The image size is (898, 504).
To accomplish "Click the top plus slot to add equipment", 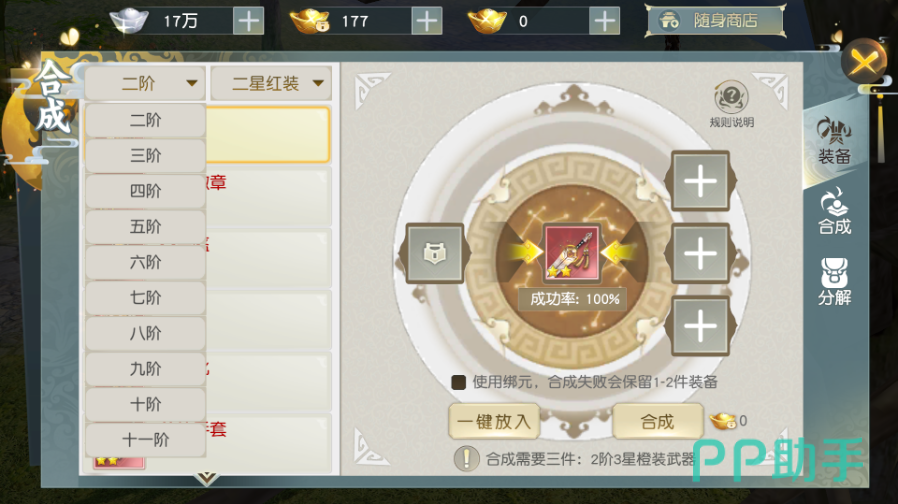I will 700,181.
